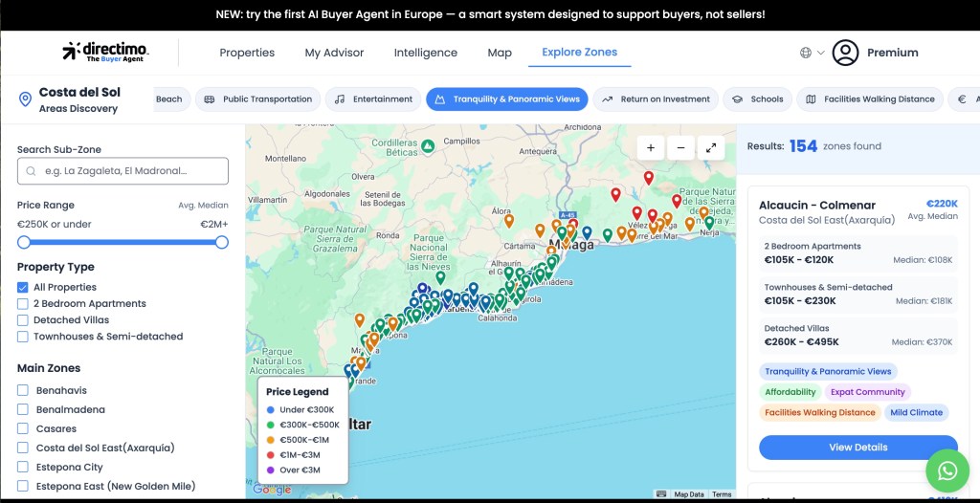This screenshot has height=503, width=980.
Task: Select the Entertainment filter chip
Action: 373,99
